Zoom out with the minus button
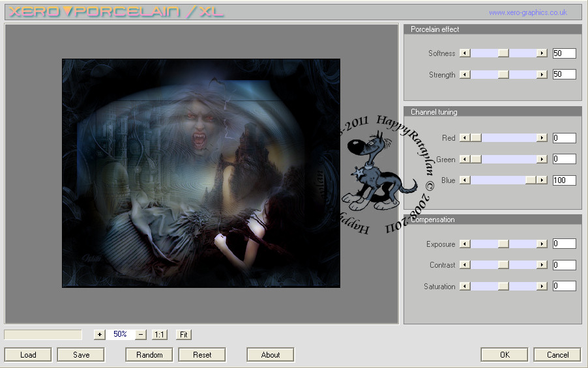 click(x=141, y=334)
